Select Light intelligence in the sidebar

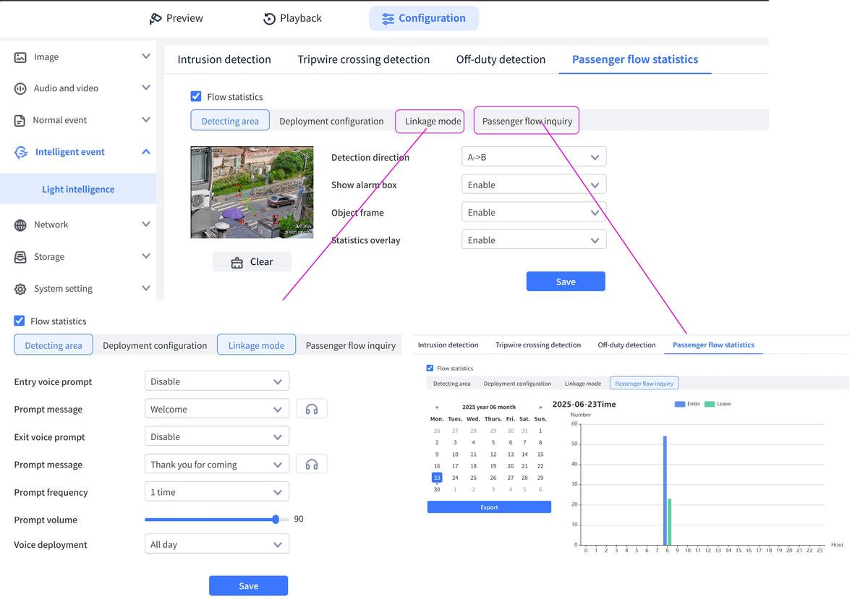[78, 189]
